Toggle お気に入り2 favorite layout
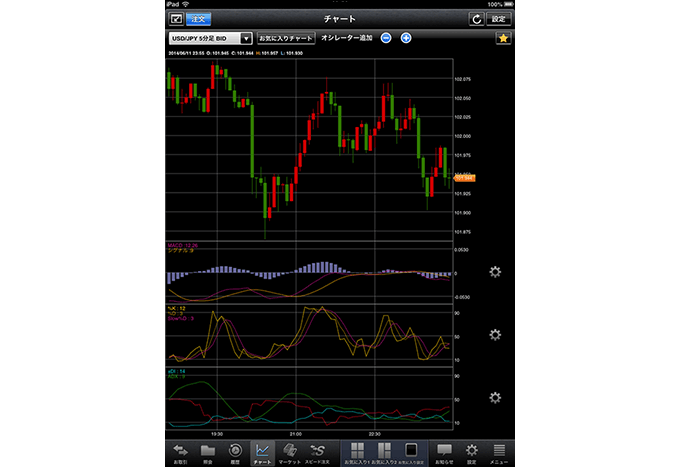 click(x=382, y=452)
